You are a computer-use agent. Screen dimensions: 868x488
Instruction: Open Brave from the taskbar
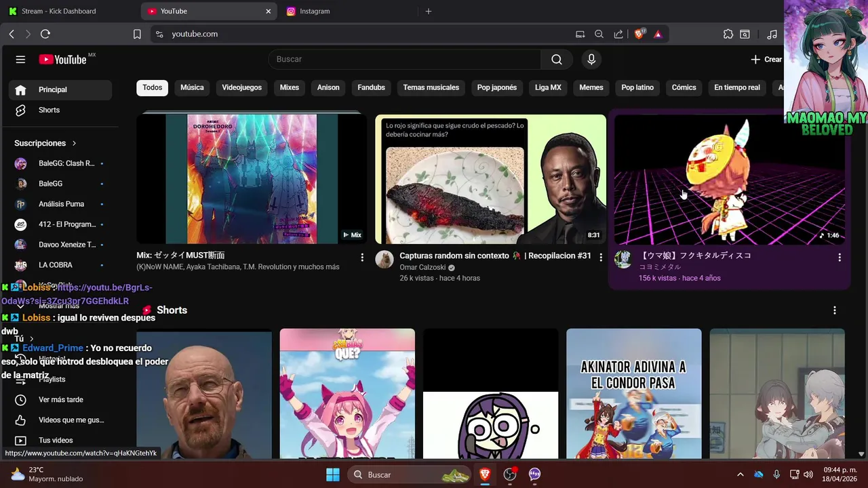tap(484, 474)
